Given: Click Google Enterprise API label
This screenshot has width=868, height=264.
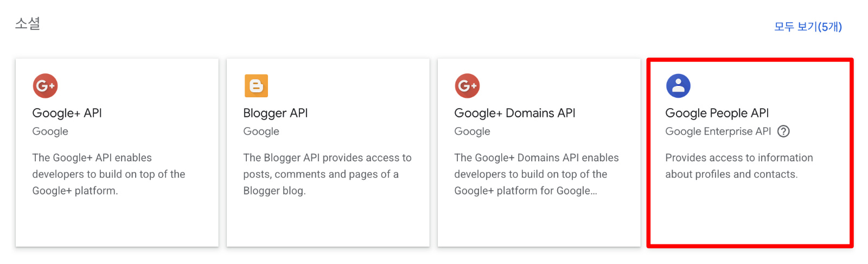Looking at the screenshot, I should point(718,131).
